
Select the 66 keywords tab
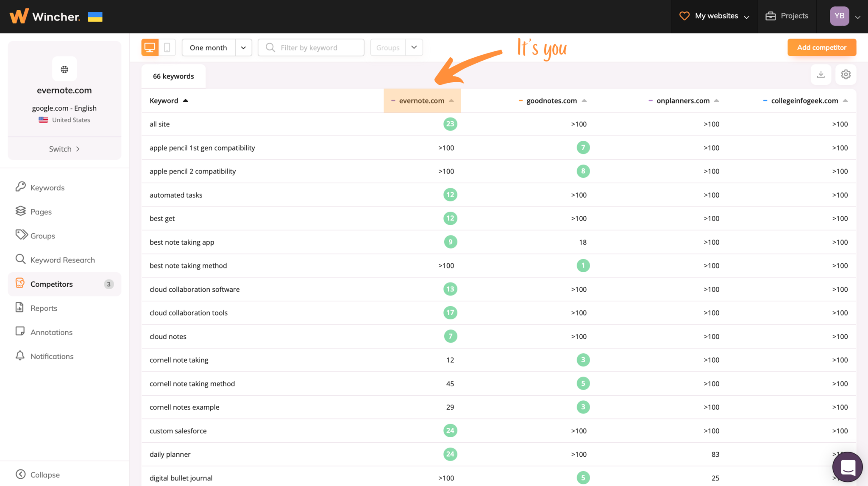173,76
